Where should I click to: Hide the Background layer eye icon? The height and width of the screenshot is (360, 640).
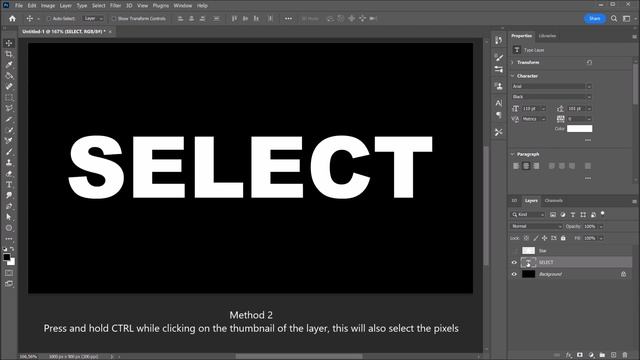pyautogui.click(x=514, y=274)
